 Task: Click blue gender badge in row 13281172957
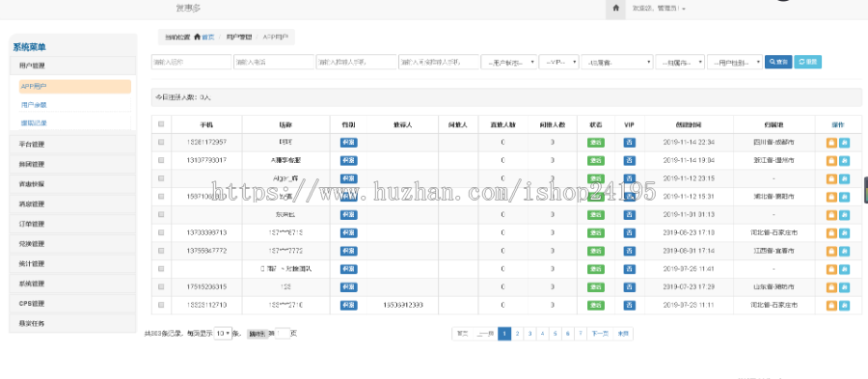point(349,143)
